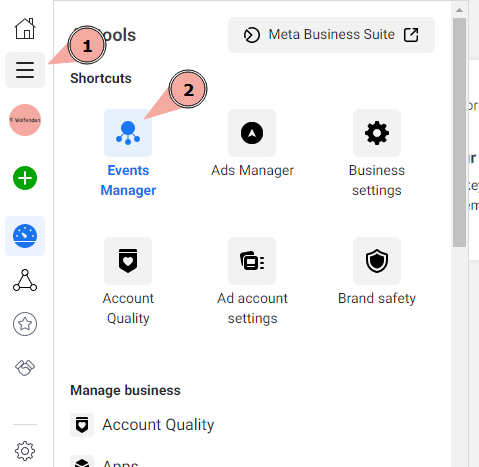Click the Account Quality list icon under Manage business
The image size is (479, 467).
[82, 425]
